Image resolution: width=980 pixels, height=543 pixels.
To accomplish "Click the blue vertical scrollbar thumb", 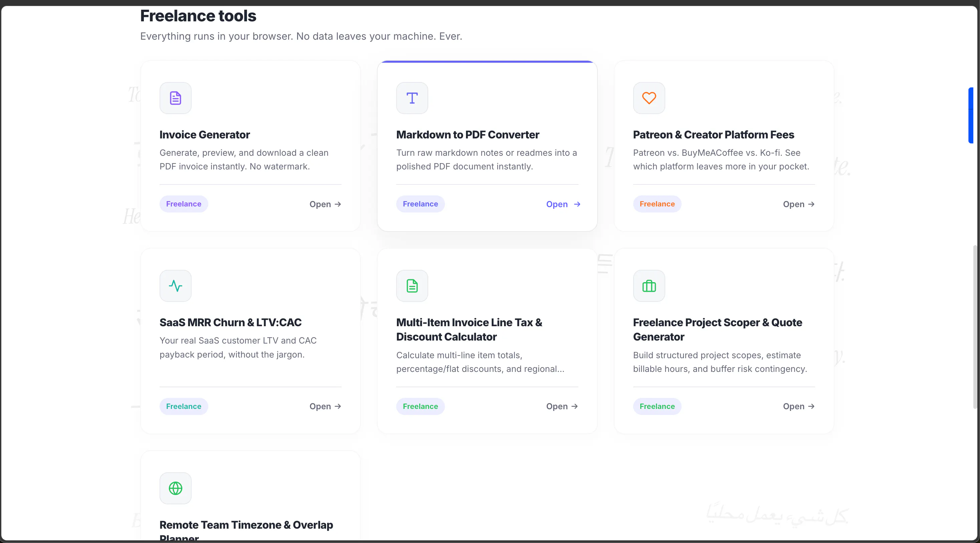I will point(971,115).
